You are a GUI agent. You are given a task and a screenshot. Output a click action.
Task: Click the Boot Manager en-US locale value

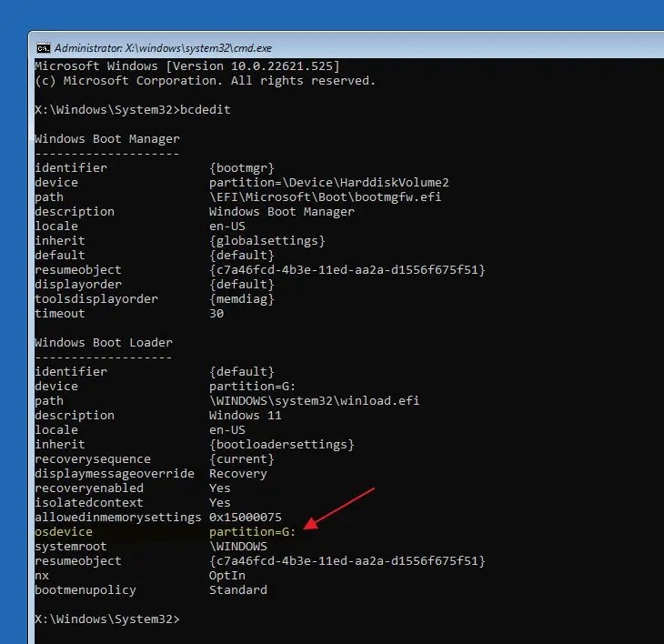tap(227, 226)
